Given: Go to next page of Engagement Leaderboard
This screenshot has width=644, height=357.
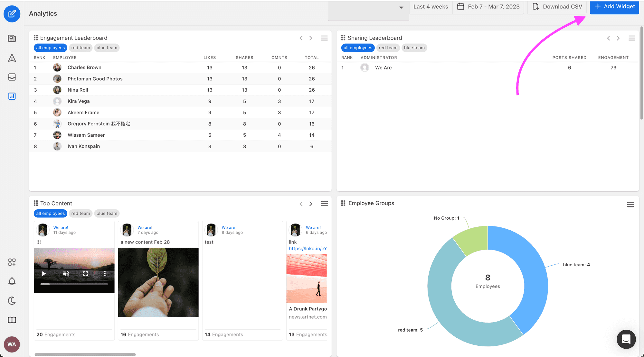Looking at the screenshot, I should tap(311, 38).
